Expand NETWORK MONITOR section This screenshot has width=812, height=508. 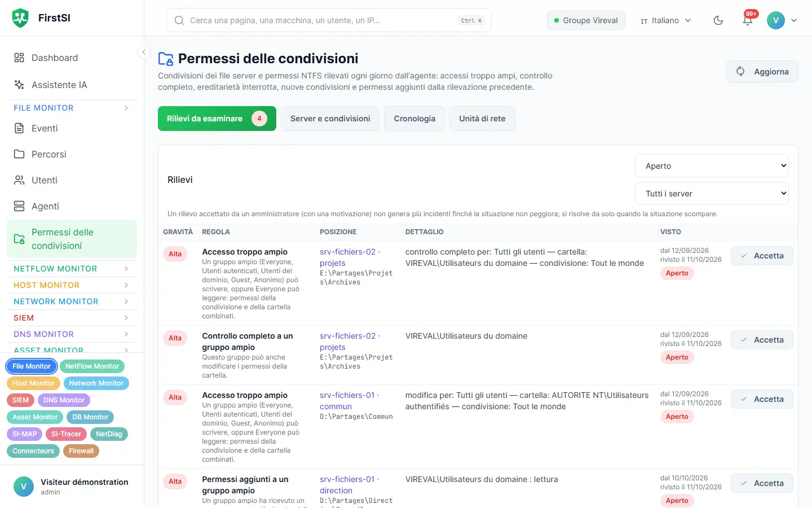[72, 301]
